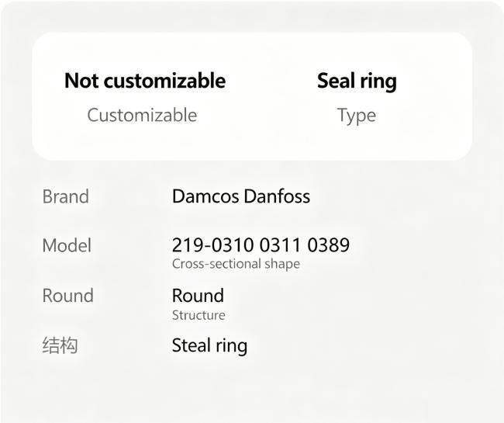This screenshot has height=423, width=504.
Task: Select model number 219-0310 0311 0389
Action: 261,245
